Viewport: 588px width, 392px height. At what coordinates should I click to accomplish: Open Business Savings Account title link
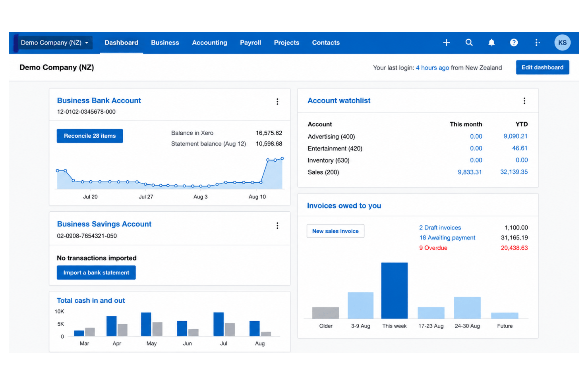coord(104,224)
